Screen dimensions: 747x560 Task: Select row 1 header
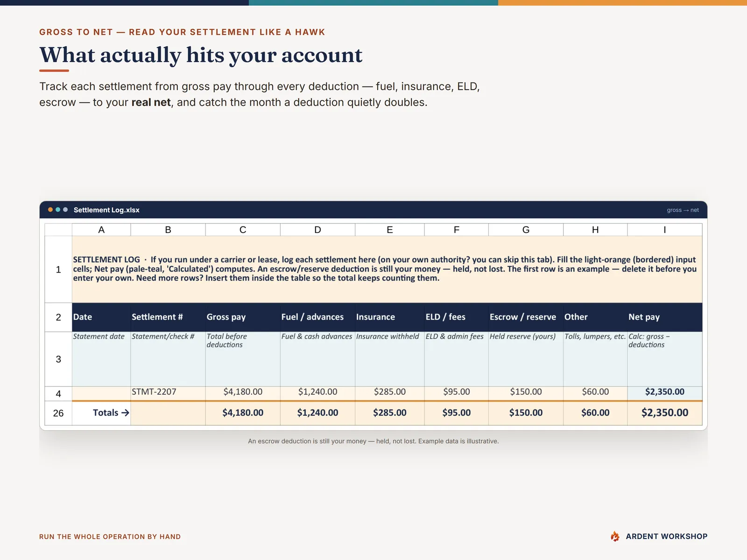(x=58, y=269)
